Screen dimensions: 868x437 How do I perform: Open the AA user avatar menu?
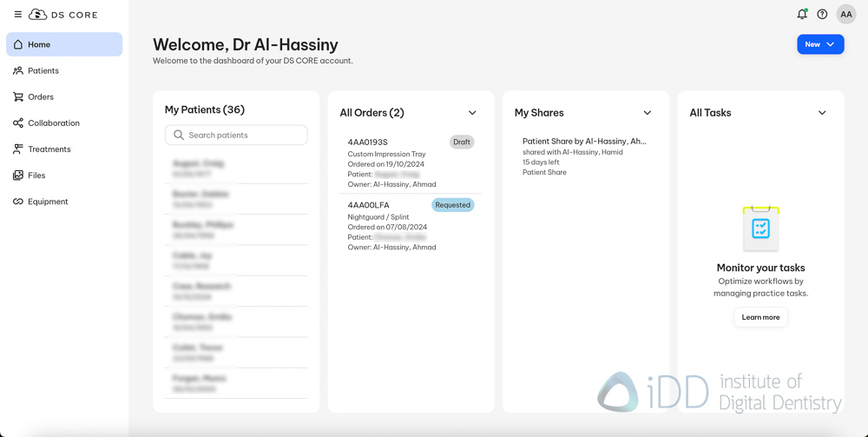point(845,14)
